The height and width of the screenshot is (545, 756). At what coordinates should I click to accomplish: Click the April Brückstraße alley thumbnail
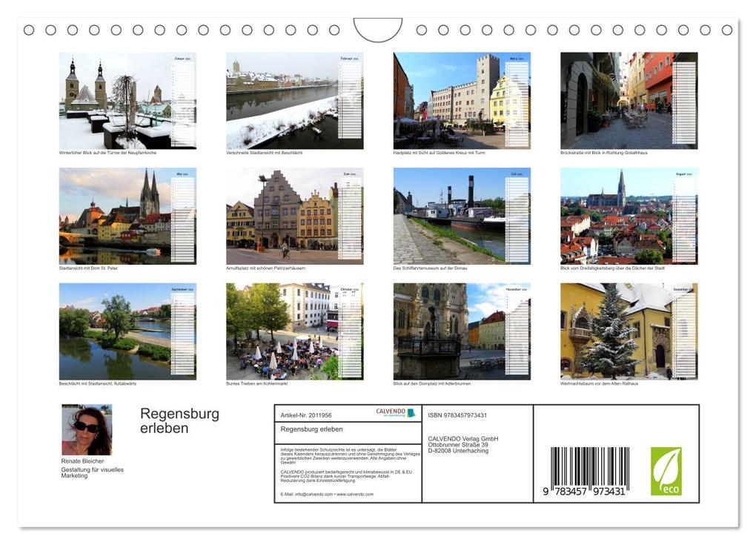(629, 101)
